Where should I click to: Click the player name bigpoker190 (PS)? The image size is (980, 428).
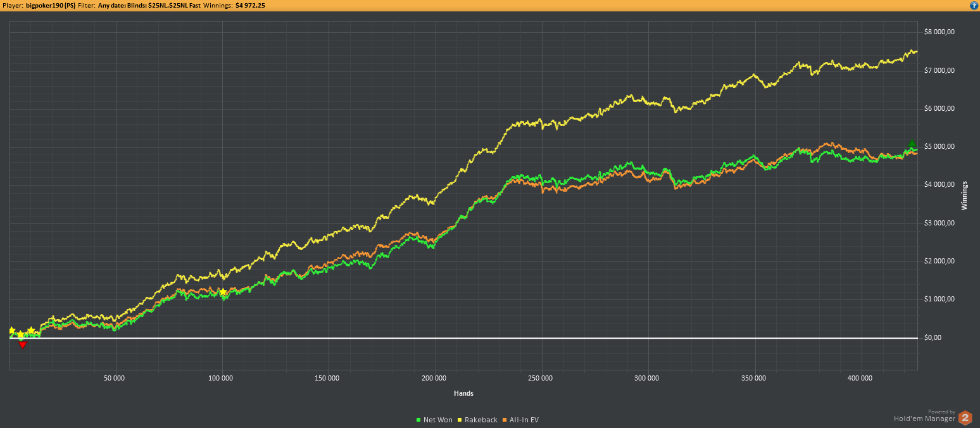pyautogui.click(x=51, y=5)
